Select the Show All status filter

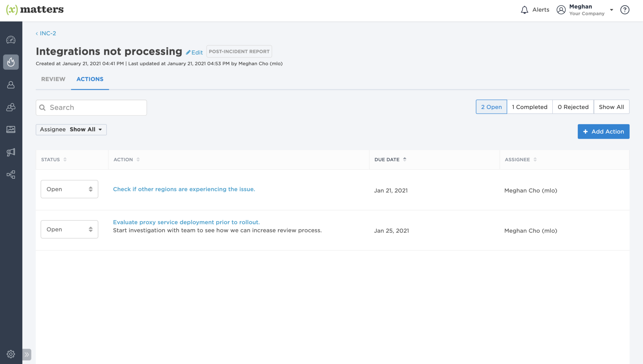(611, 107)
